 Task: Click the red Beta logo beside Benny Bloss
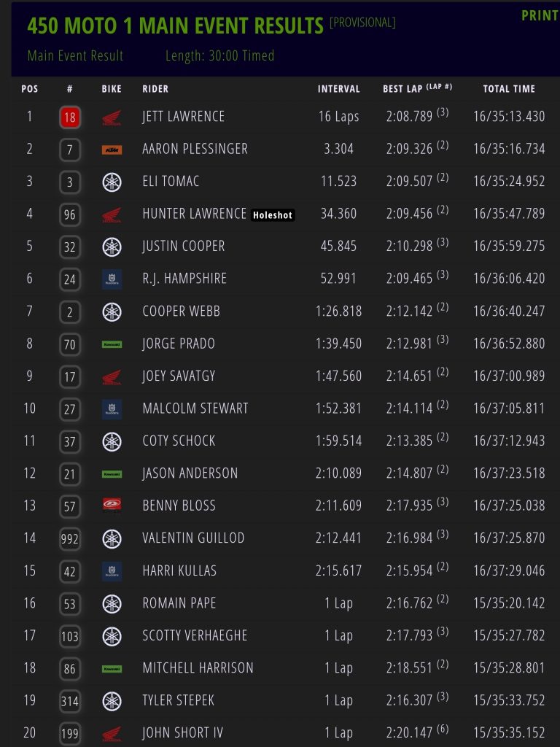pos(112,505)
